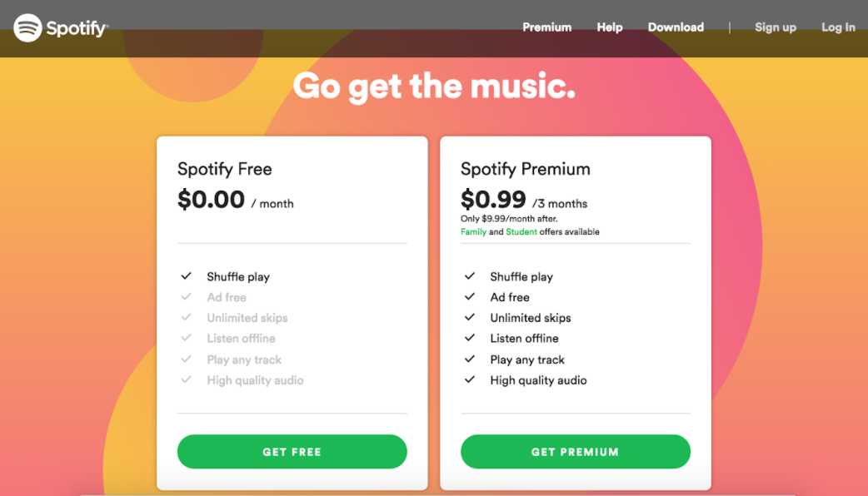Open the Student offer link
Viewport: 868px width, 496px height.
pyautogui.click(x=521, y=232)
